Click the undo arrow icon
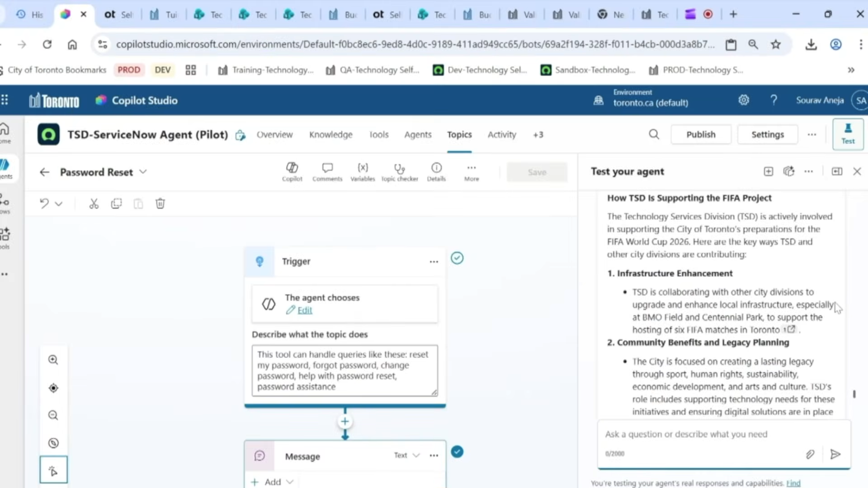Screen dimensions: 868x488 pos(44,203)
